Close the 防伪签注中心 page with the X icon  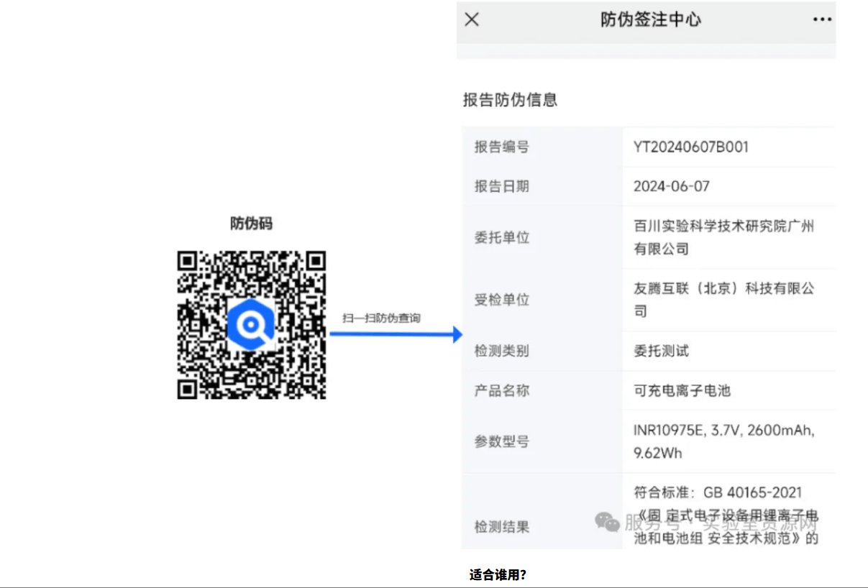[x=472, y=19]
